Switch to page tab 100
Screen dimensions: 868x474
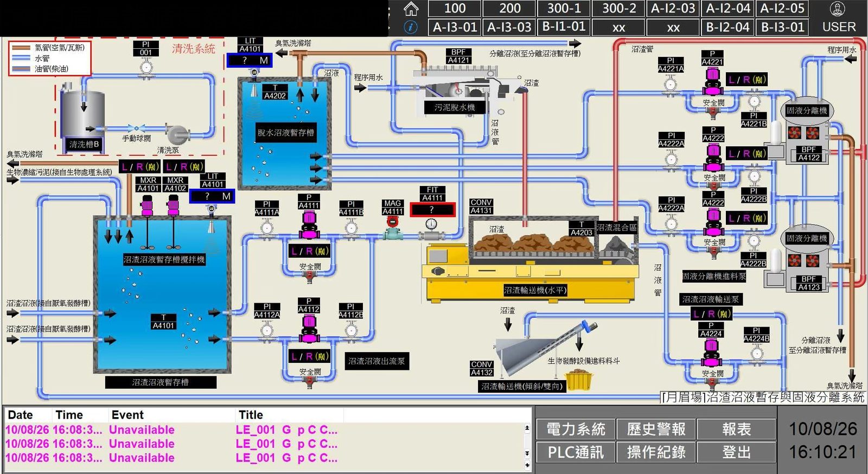click(x=455, y=8)
